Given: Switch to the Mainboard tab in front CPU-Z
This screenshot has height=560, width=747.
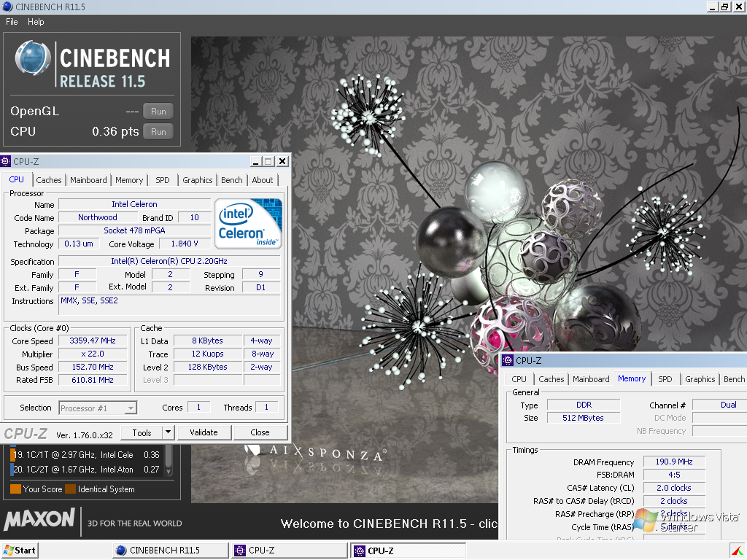Looking at the screenshot, I should (88, 180).
